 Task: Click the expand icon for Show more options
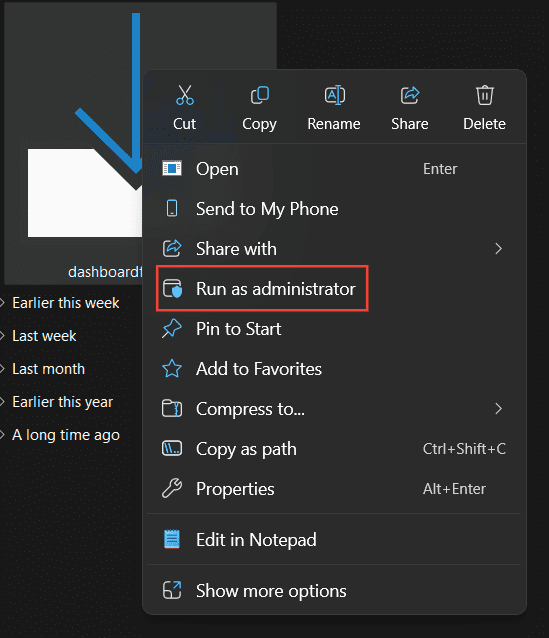172,590
